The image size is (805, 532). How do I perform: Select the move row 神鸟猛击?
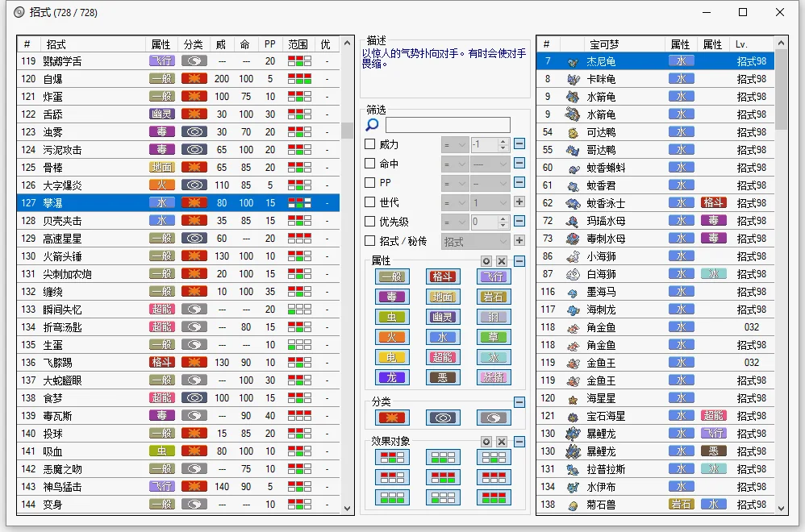(x=178, y=487)
